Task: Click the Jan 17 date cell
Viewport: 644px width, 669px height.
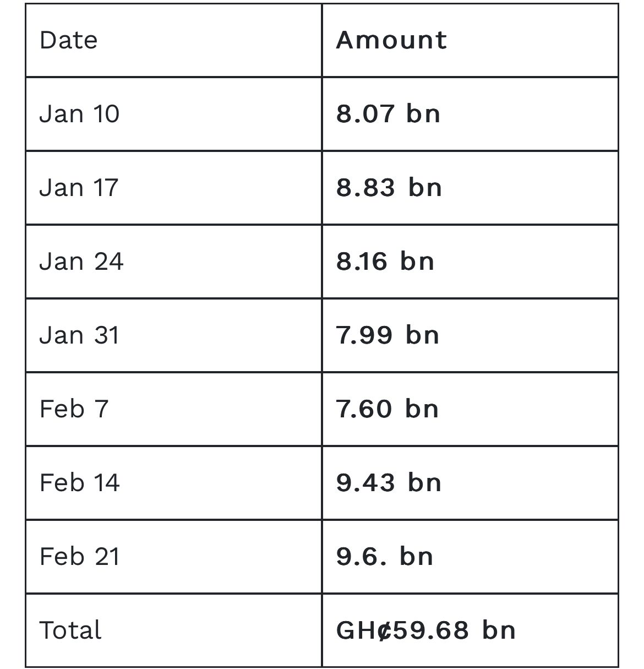Action: [173, 188]
